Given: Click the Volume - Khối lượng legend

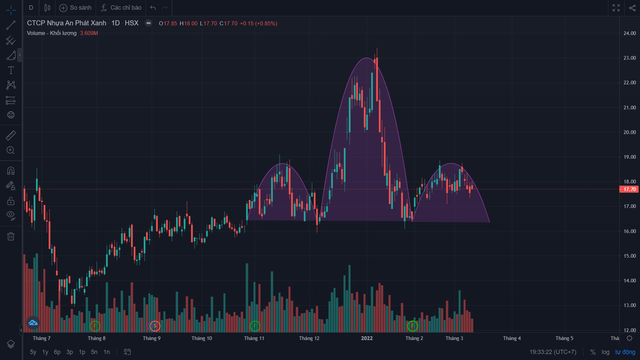Looking at the screenshot, I should 52,33.
